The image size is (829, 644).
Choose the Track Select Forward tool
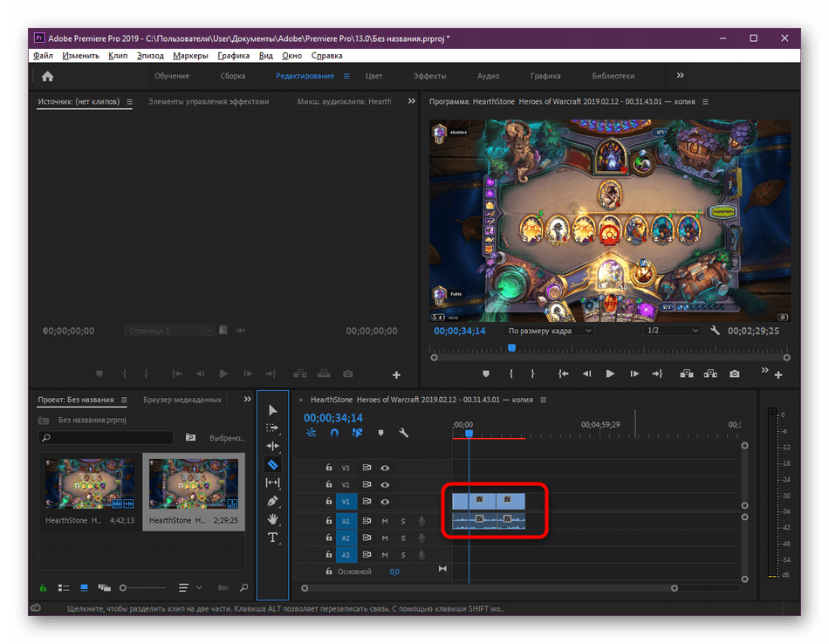[x=272, y=428]
